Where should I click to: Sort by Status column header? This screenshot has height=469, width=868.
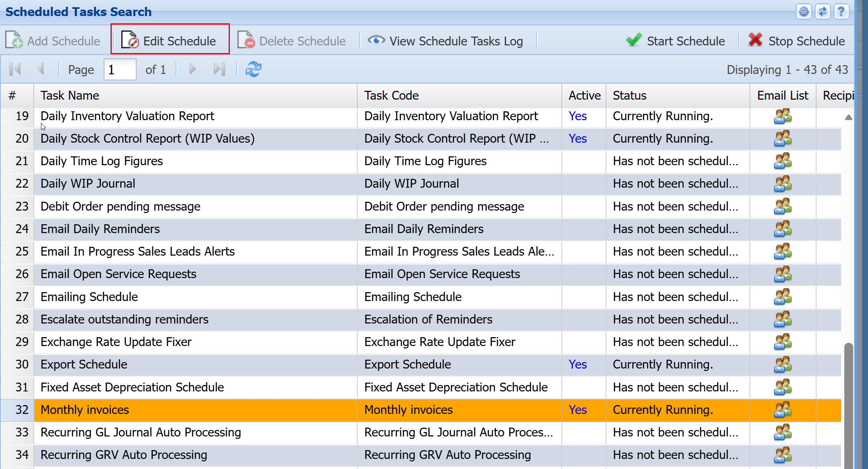pos(629,96)
